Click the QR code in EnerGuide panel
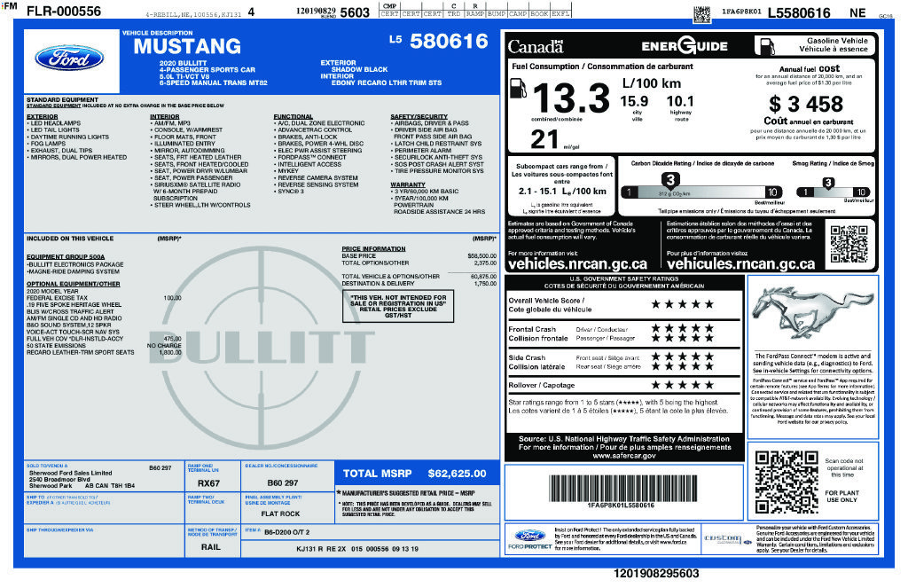 849,244
